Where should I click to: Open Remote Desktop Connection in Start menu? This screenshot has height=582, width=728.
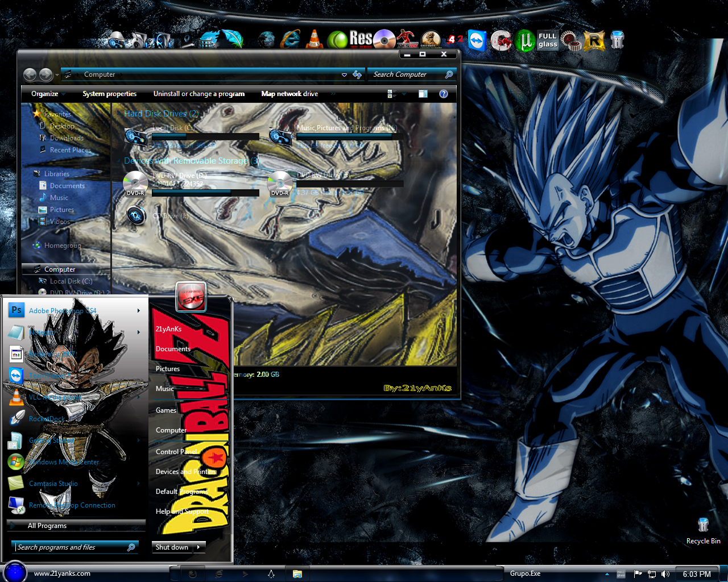pos(74,505)
